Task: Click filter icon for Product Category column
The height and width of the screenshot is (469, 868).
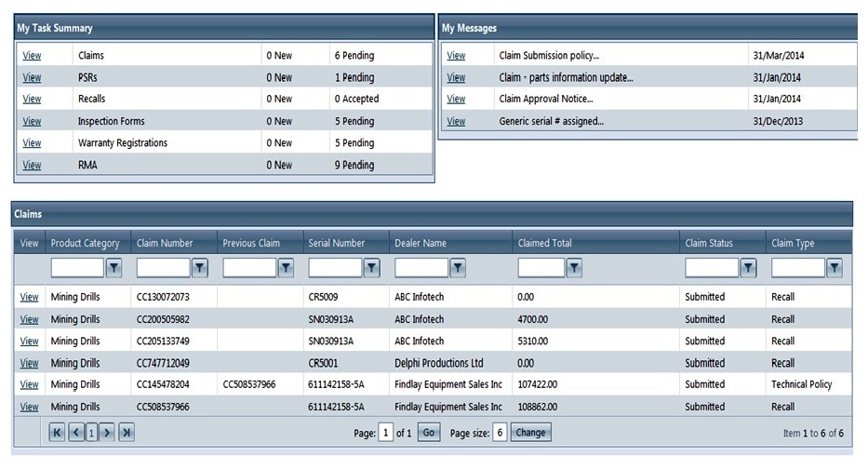Action: (x=114, y=268)
